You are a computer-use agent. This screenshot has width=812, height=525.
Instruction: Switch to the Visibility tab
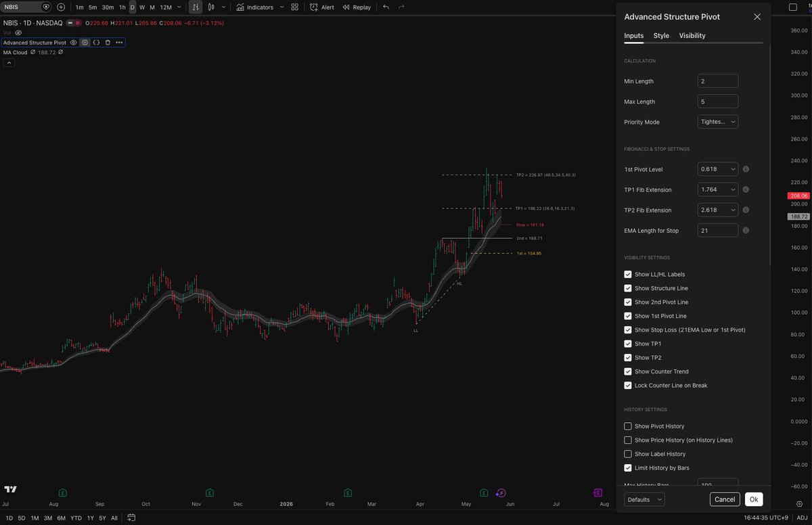click(692, 36)
